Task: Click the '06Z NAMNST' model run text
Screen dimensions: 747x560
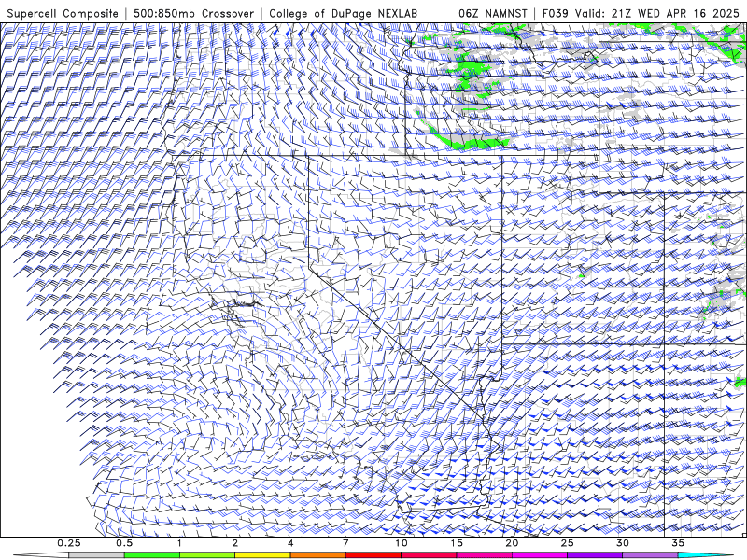Action: tap(493, 13)
